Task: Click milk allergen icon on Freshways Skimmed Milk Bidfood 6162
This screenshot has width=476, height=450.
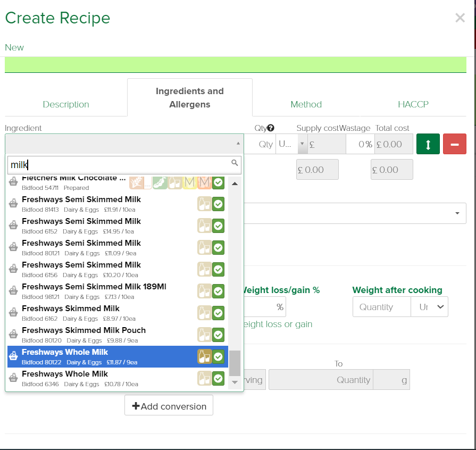Action: pyautogui.click(x=204, y=313)
